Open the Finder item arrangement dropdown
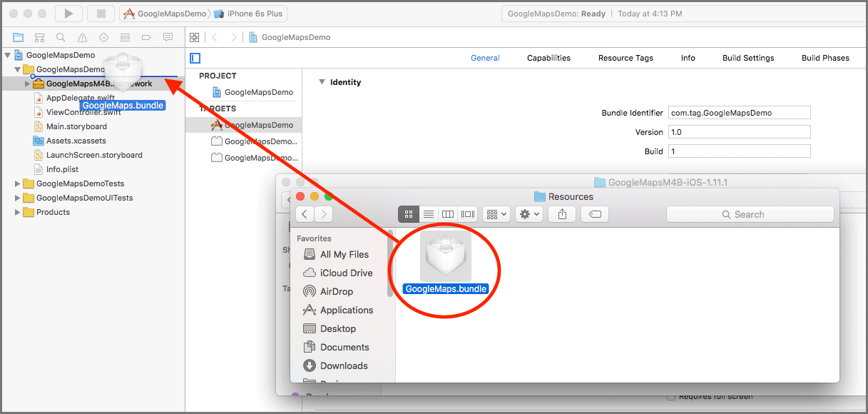This screenshot has height=414, width=868. 496,214
